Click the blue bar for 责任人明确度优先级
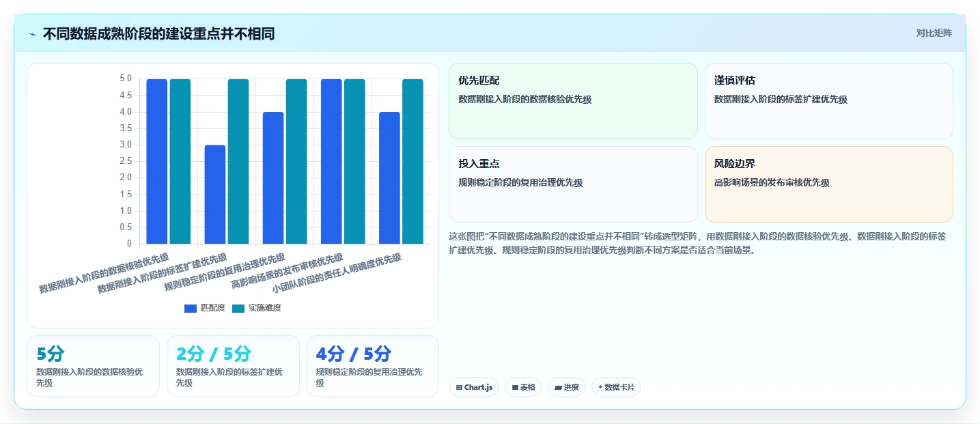 [389, 178]
